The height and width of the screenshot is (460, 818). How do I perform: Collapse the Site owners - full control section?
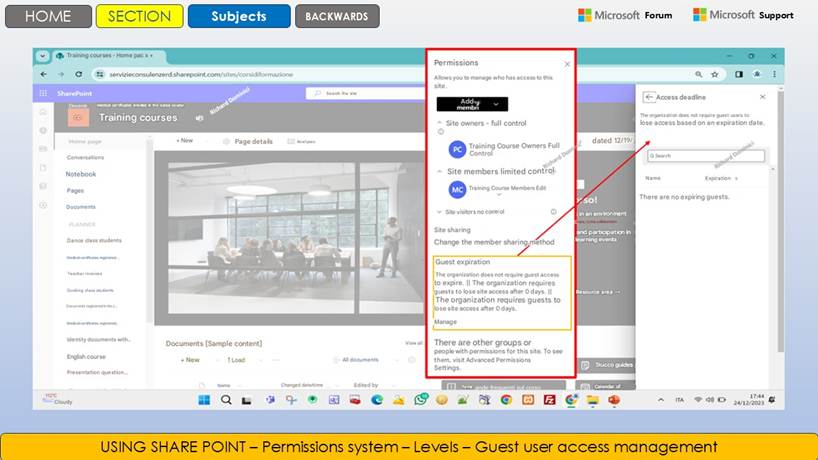coord(440,123)
